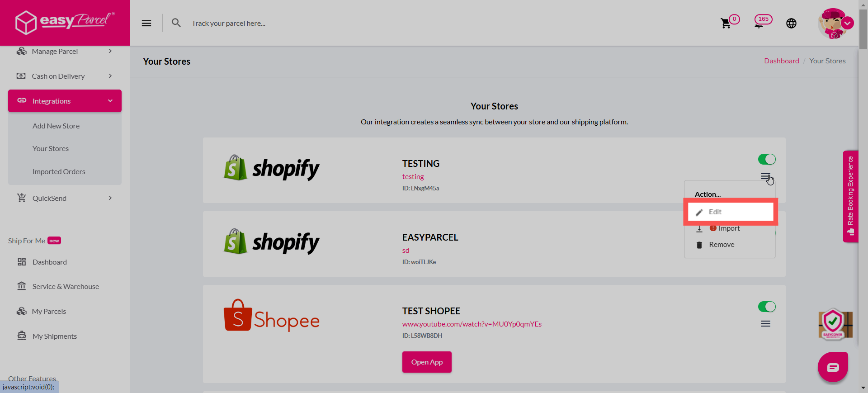Open My Parcels
This screenshot has width=868, height=393.
click(49, 311)
